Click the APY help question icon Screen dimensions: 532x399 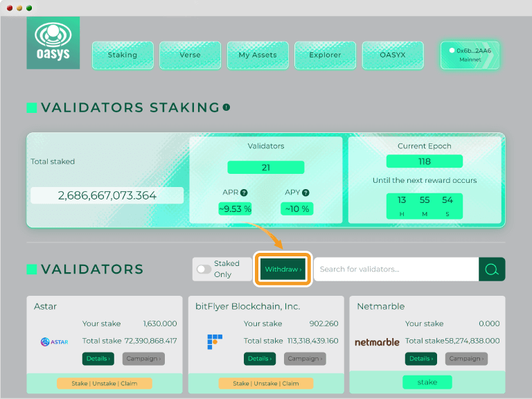(x=305, y=193)
